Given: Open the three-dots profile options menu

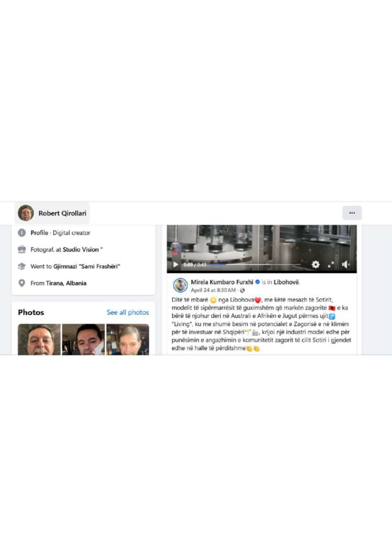Looking at the screenshot, I should (352, 213).
